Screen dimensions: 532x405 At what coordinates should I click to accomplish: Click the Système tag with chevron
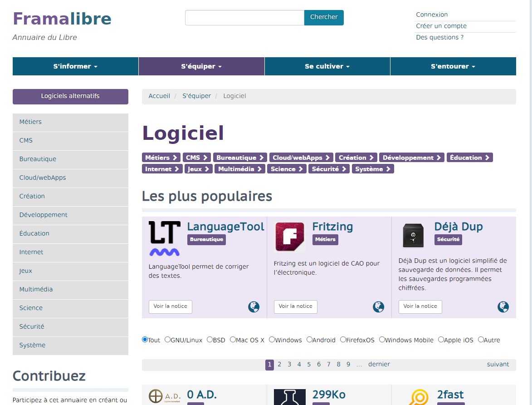373,169
